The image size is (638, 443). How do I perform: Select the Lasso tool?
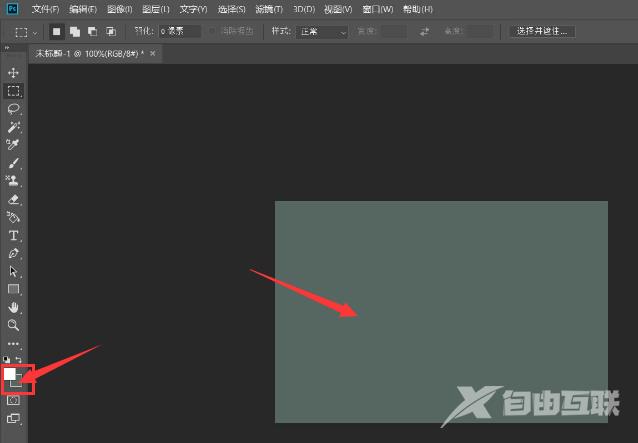pos(13,109)
